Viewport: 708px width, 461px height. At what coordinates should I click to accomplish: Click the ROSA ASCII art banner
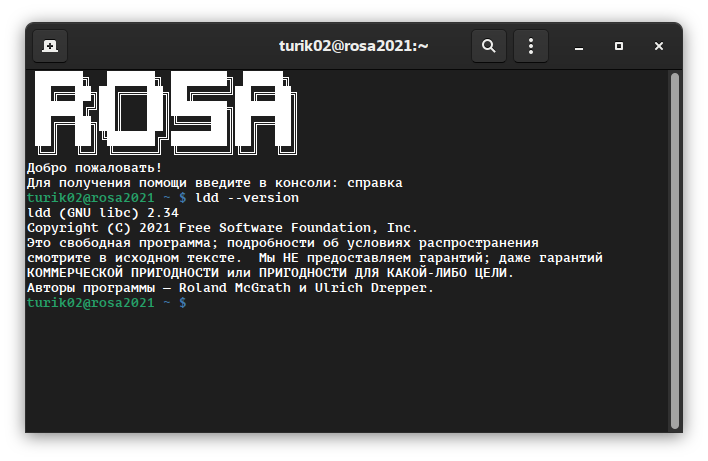coord(166,113)
